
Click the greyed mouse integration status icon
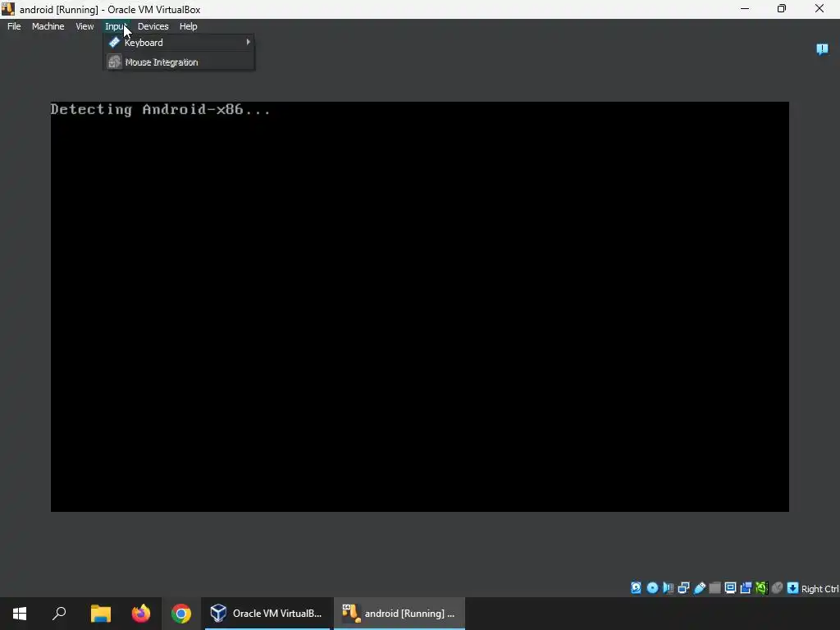(x=777, y=588)
